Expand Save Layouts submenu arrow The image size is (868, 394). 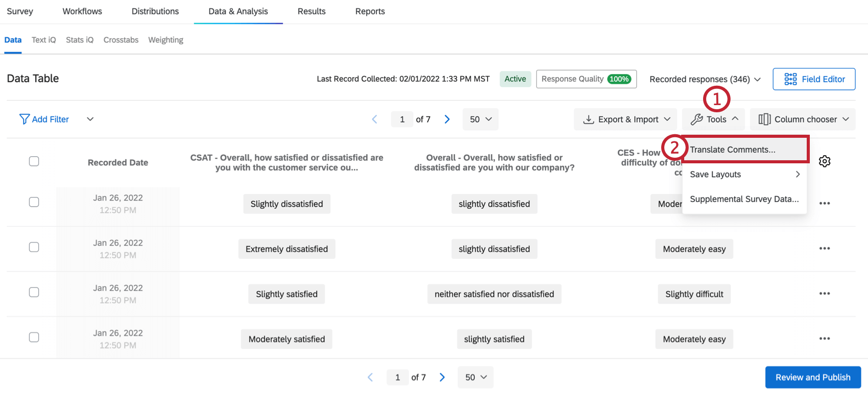tap(798, 174)
